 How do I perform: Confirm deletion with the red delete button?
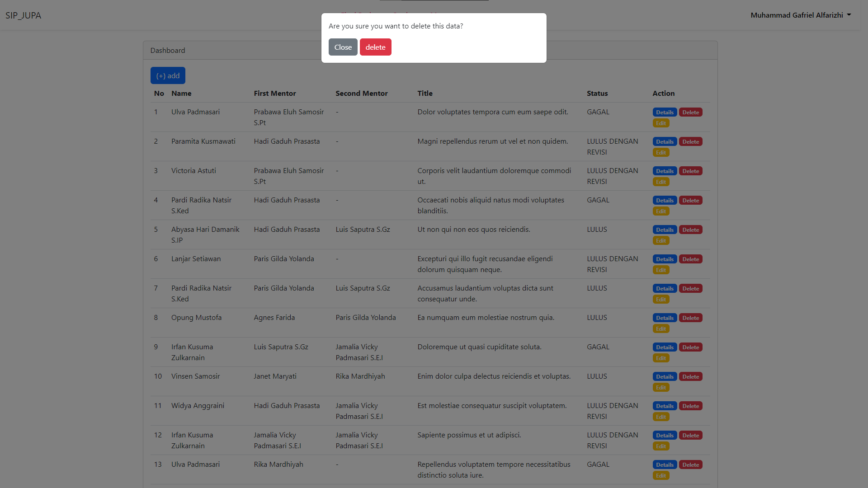coord(375,47)
